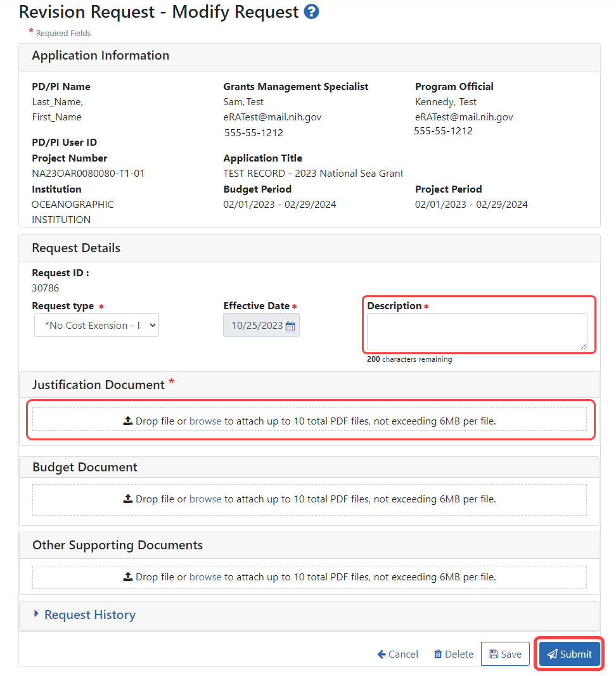This screenshot has width=616, height=676.
Task: Browse for Other Supporting Documents file
Action: (x=205, y=577)
